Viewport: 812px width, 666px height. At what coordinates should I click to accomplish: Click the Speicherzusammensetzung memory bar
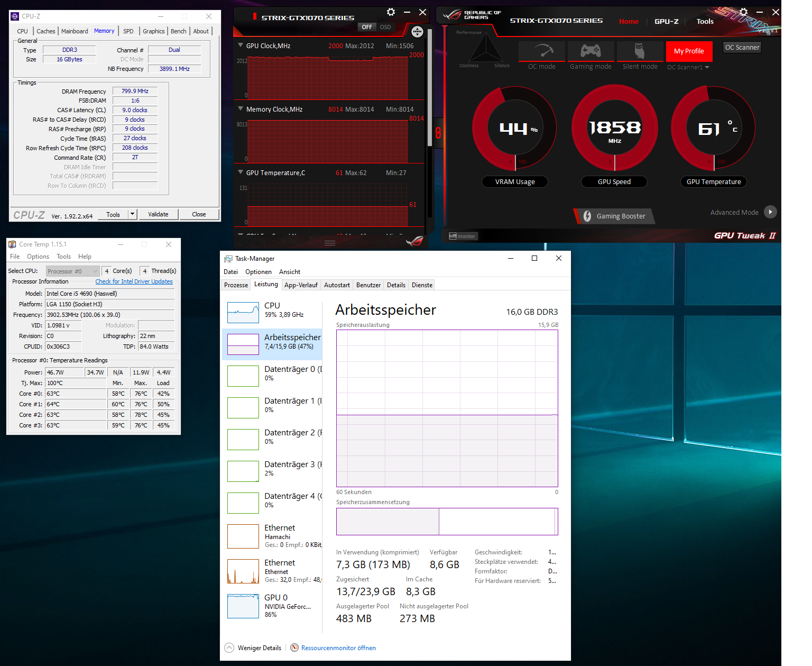[x=447, y=522]
